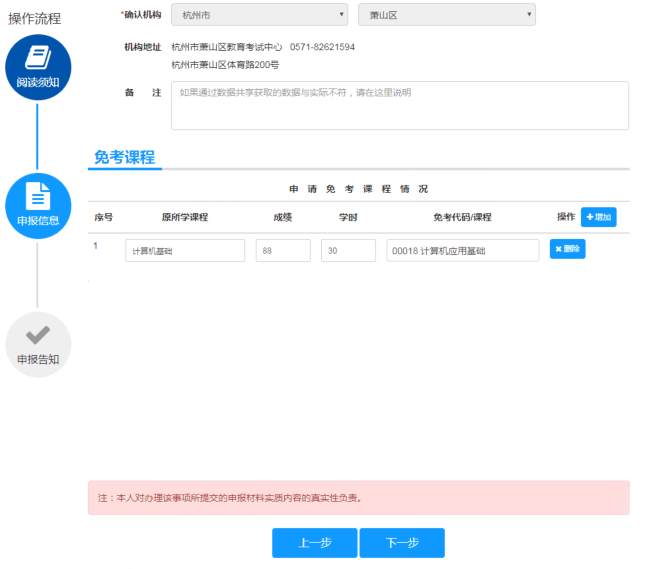This screenshot has width=665, height=569.
Task: Click the 00018 计算机应用基础 exemption course field
Action: coord(462,251)
